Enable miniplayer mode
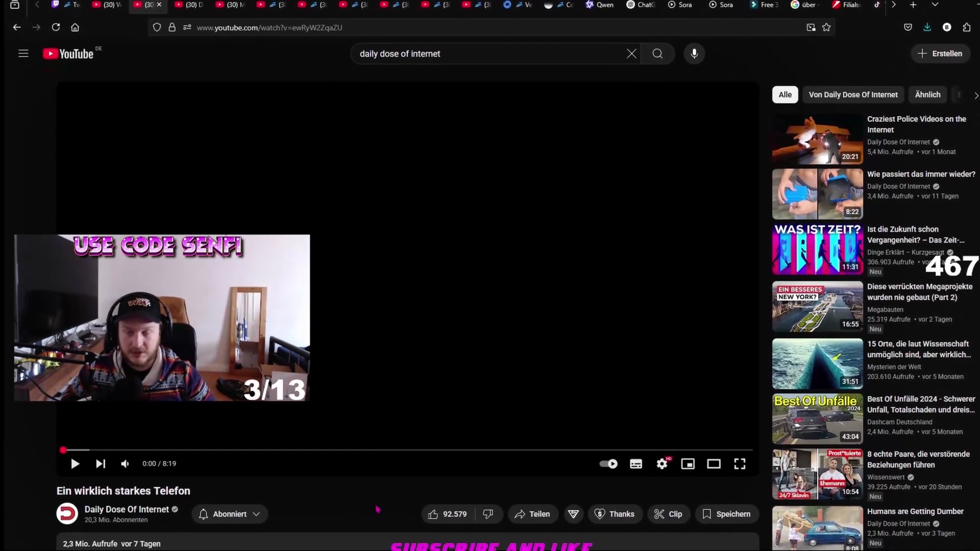 (688, 464)
